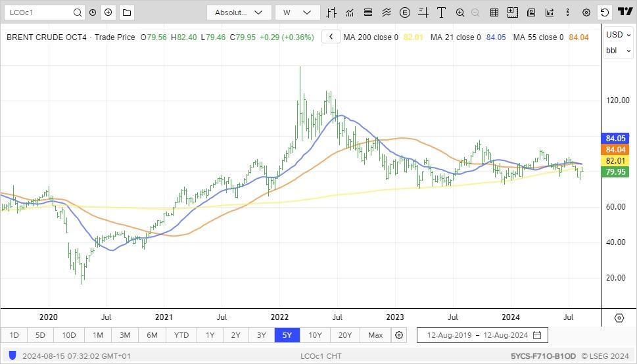Open the W interval dropdown
Screen dimensions: 637x364
pyautogui.click(x=298, y=12)
